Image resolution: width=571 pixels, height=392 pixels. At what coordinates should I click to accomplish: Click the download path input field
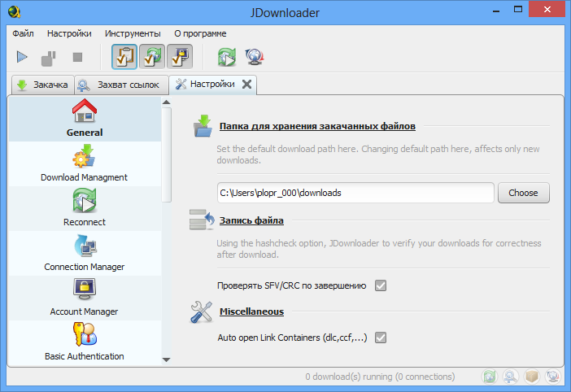pyautogui.click(x=355, y=193)
